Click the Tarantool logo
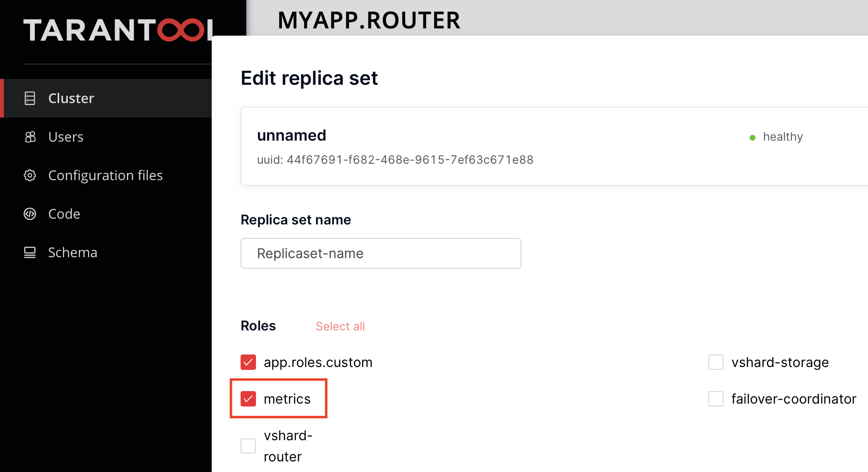868x472 pixels. pos(118,30)
